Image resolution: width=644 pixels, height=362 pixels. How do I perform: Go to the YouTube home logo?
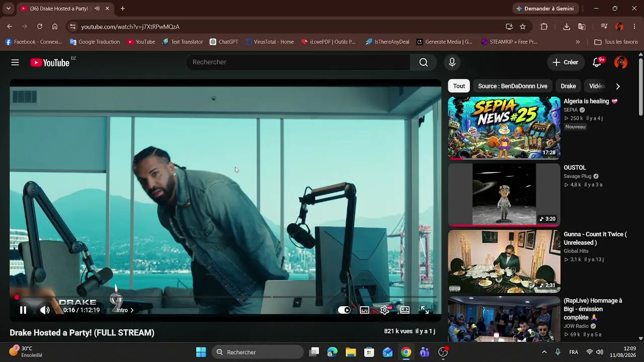pos(49,62)
